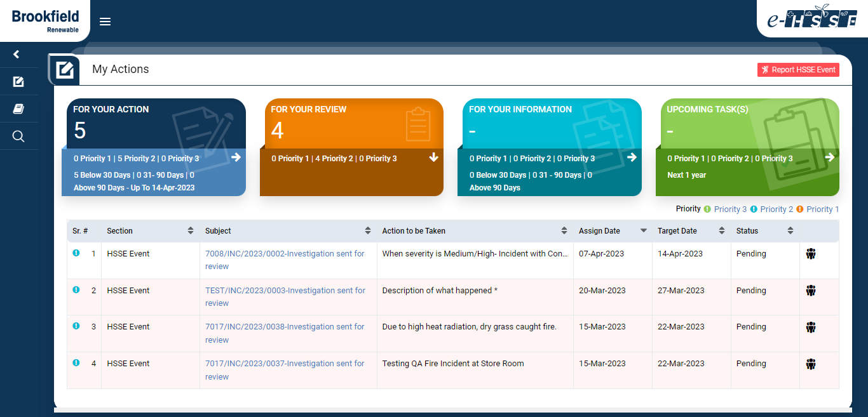Open TEST/INC/2023/0003 investigation link
The width and height of the screenshot is (868, 417).
pyautogui.click(x=285, y=296)
